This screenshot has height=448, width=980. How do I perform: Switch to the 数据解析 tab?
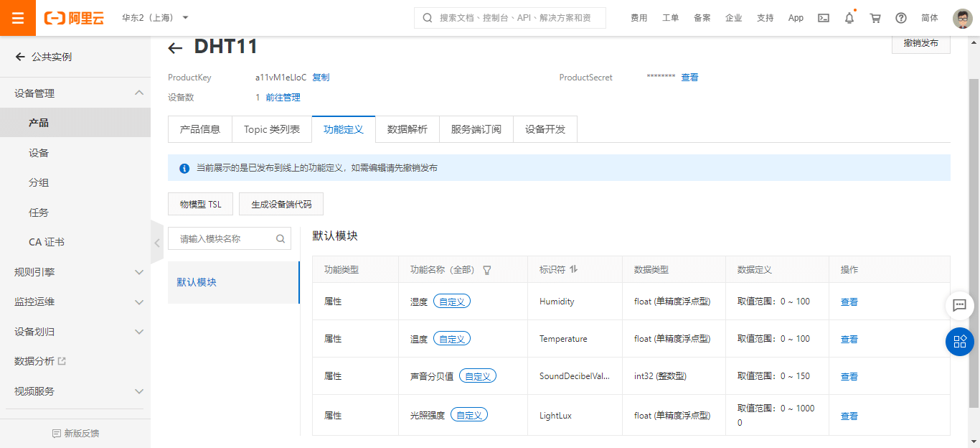click(407, 129)
